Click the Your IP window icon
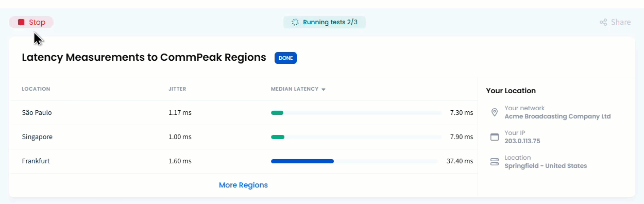 click(495, 137)
